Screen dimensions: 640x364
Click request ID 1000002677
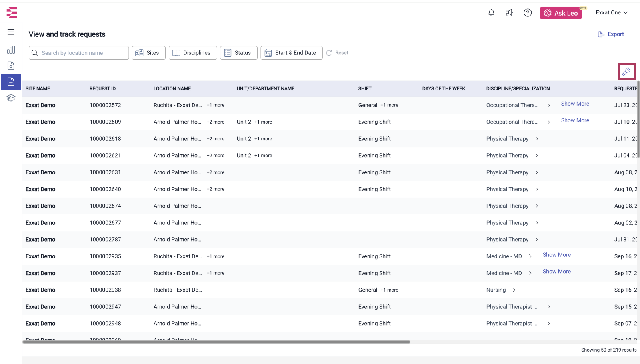point(105,223)
